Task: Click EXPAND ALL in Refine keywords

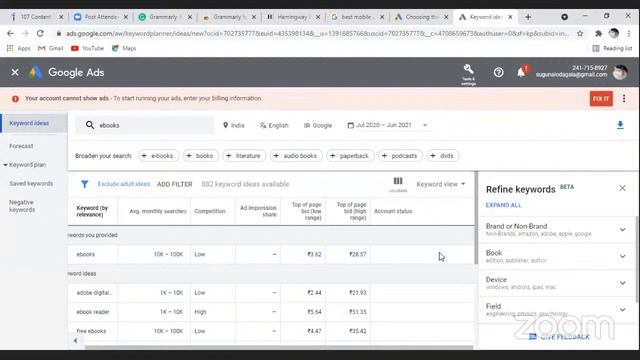Action: click(503, 205)
